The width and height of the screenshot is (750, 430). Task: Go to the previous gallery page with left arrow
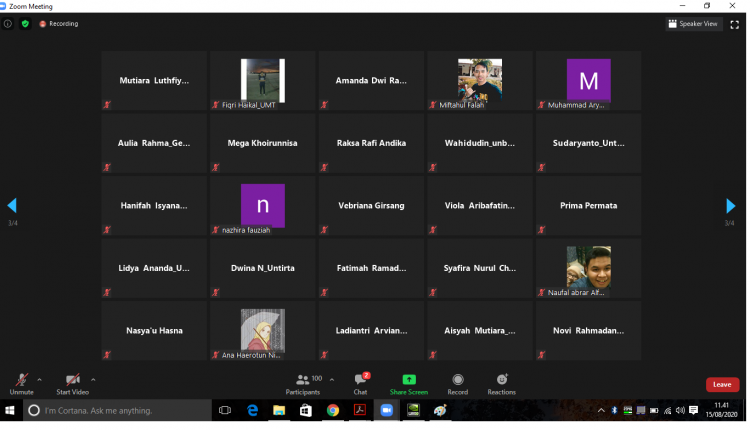tap(12, 206)
